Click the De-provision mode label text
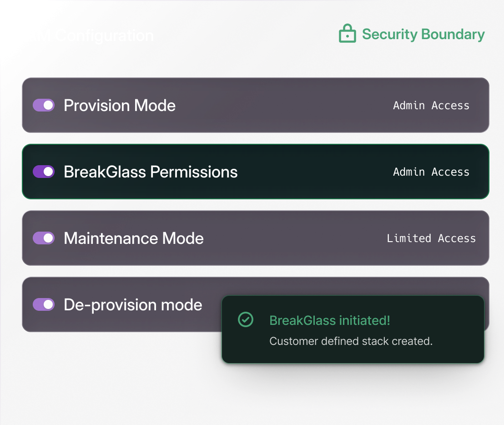The image size is (504, 425). (133, 304)
